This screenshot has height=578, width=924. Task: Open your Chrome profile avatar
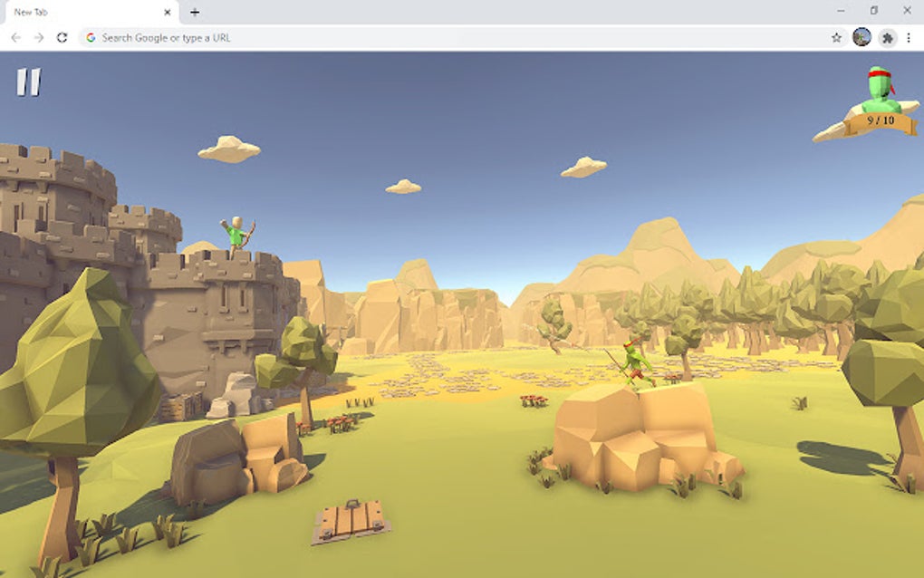861,38
